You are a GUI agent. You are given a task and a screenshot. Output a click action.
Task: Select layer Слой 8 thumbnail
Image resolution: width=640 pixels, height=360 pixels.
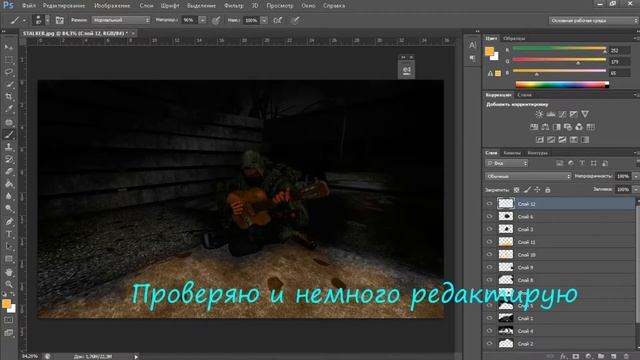[x=506, y=280]
